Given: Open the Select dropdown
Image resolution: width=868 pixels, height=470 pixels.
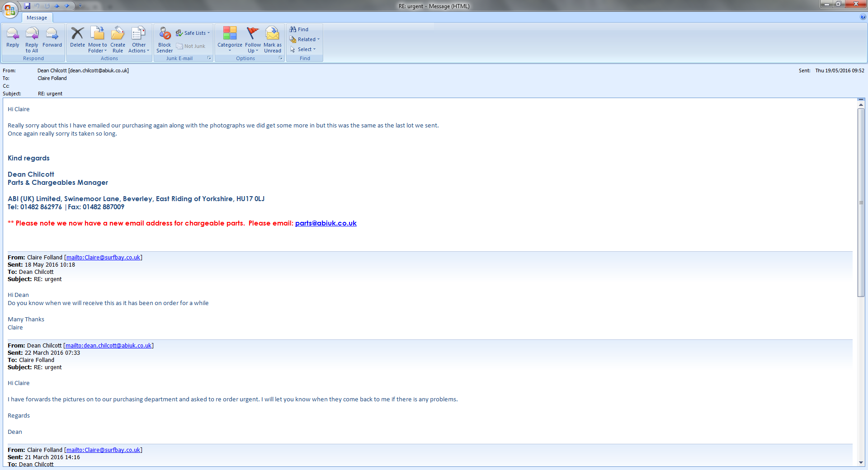Looking at the screenshot, I should (303, 49).
